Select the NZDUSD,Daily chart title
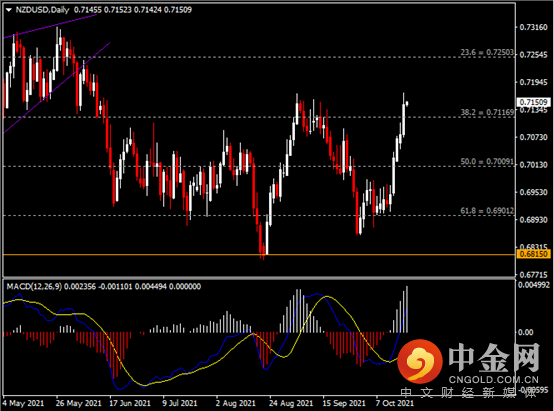Screen dimensions: 554x411 pos(42,10)
